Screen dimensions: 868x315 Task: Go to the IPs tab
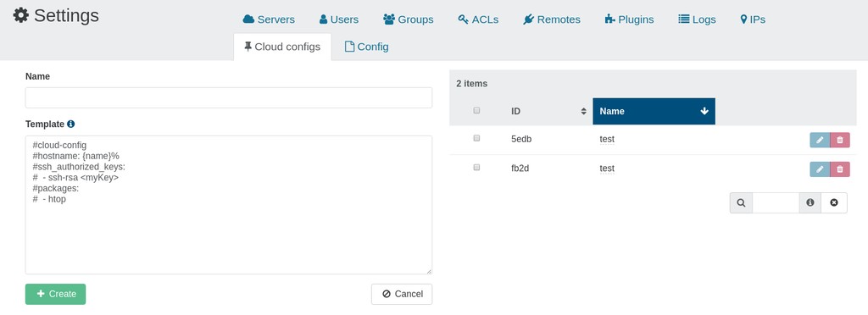click(x=753, y=19)
